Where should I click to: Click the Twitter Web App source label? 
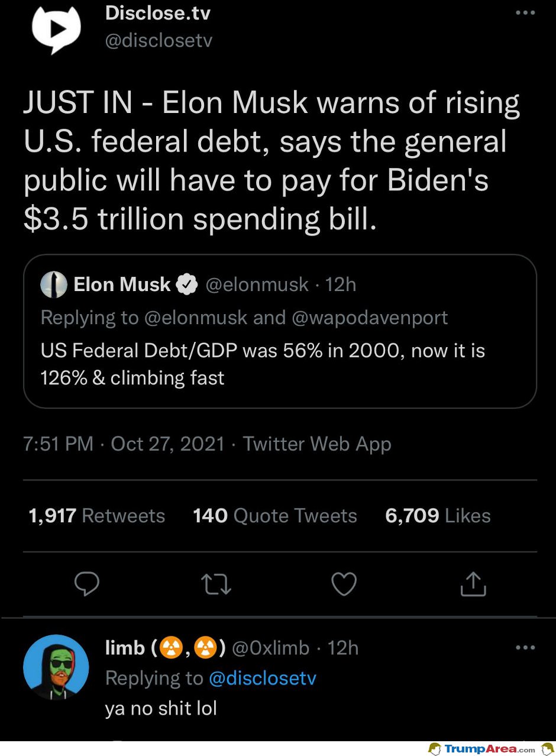click(x=317, y=444)
